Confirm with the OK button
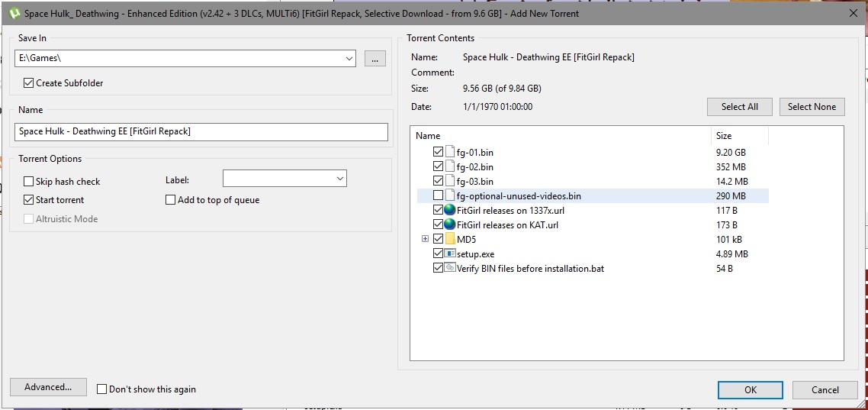The image size is (868, 410). point(751,390)
